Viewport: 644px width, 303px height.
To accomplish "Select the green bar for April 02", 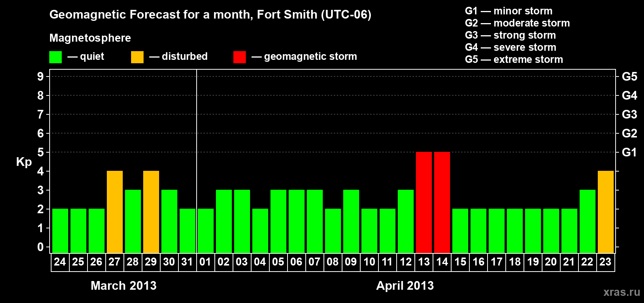I will point(224,221).
